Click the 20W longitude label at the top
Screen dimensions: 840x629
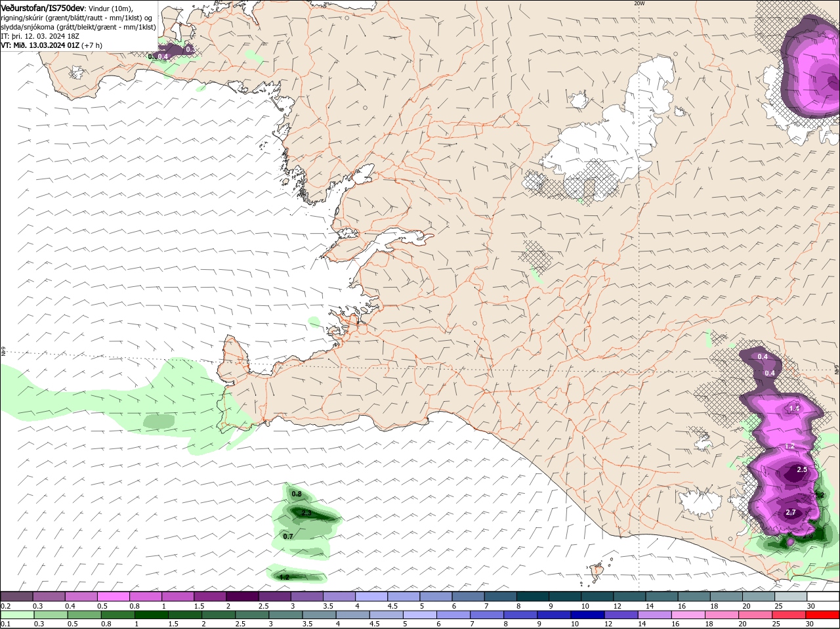[640, 3]
